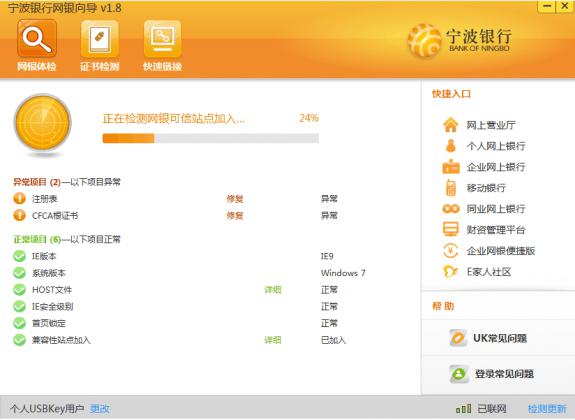This screenshot has width=575, height=420.
Task: Open the 快速链接 quick link icon
Action: [x=162, y=39]
